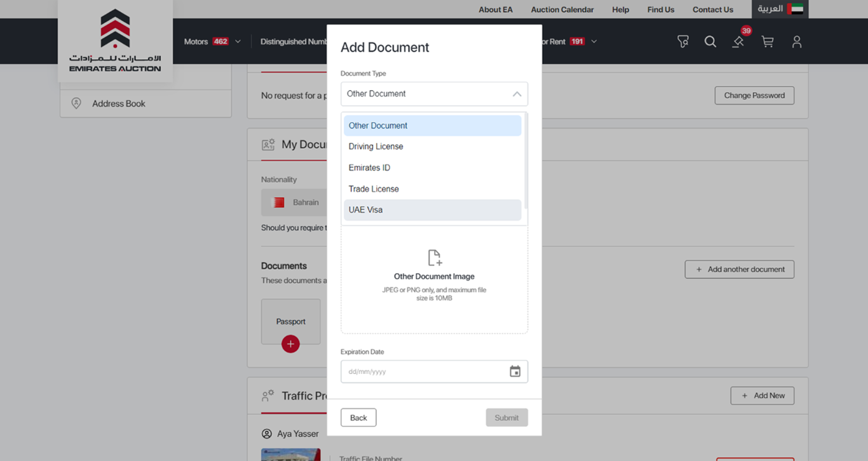Screen dimensions: 868x461
Task: Open the shopping cart icon
Action: 768,42
